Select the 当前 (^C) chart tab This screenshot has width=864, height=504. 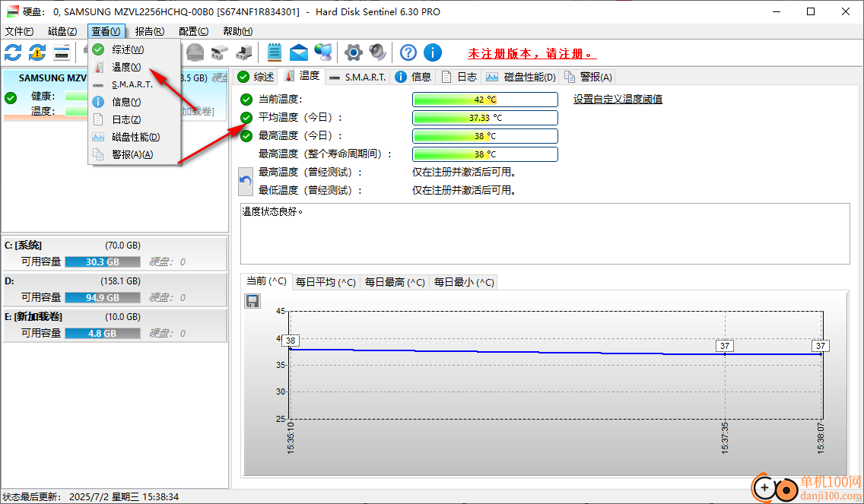click(x=266, y=281)
